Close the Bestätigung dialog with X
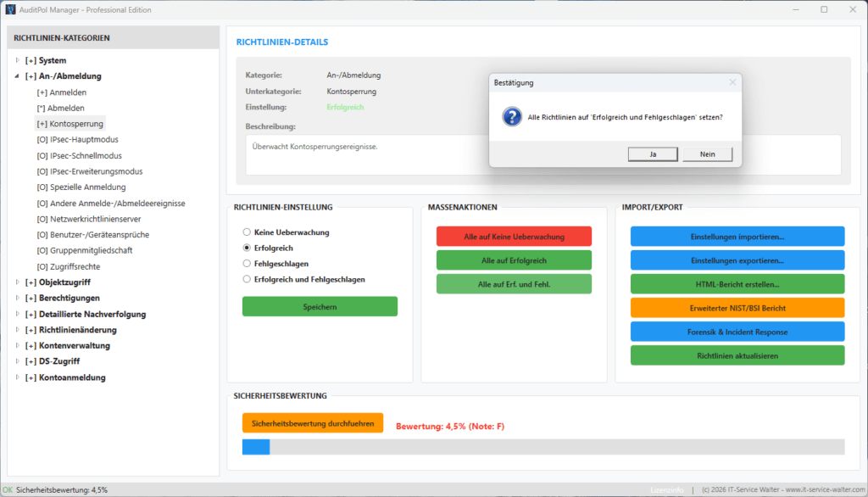Screen dimensions: 868x497 coord(732,82)
